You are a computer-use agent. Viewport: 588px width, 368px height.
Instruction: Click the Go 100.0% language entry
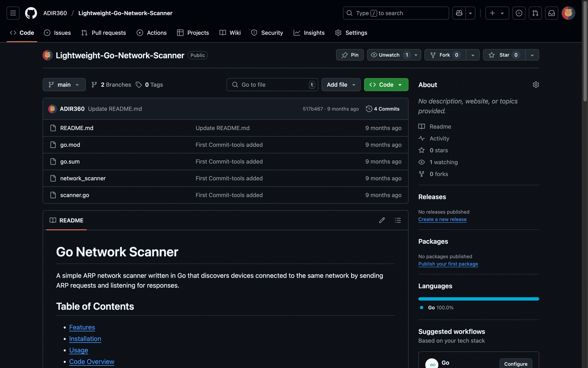[437, 308]
